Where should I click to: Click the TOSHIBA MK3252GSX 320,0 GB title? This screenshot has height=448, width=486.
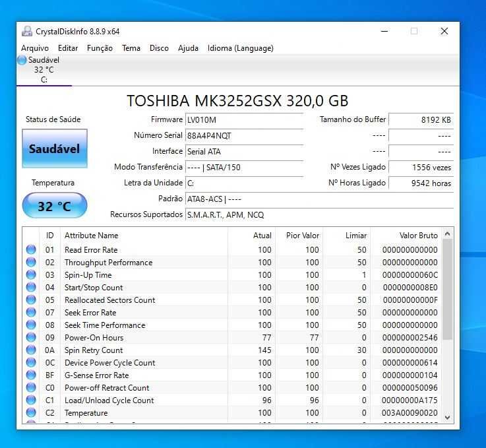pyautogui.click(x=238, y=101)
